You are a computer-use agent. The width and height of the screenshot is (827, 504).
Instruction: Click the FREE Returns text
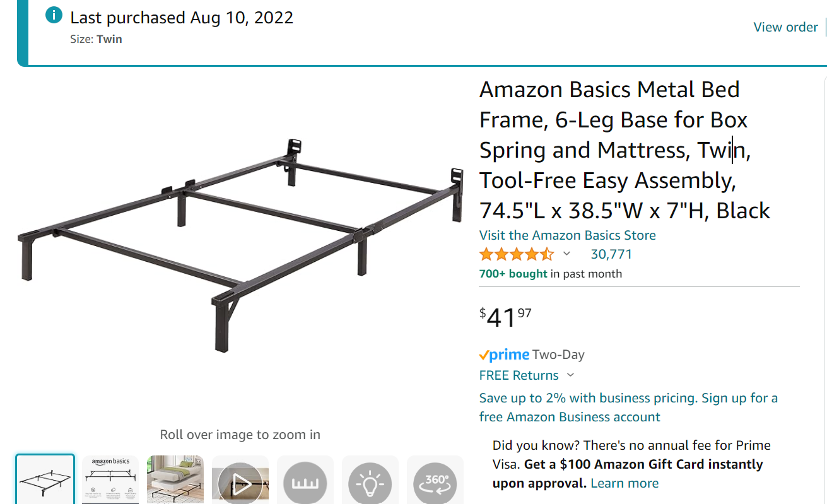coord(519,375)
